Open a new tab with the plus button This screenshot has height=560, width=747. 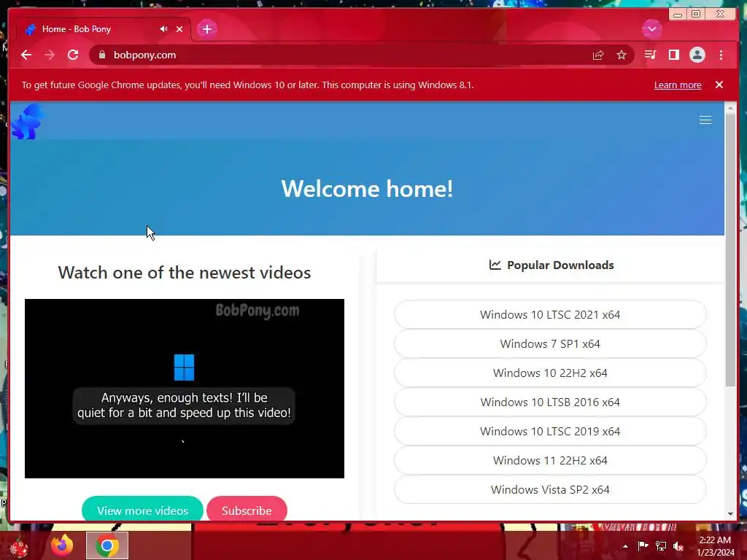click(x=206, y=29)
